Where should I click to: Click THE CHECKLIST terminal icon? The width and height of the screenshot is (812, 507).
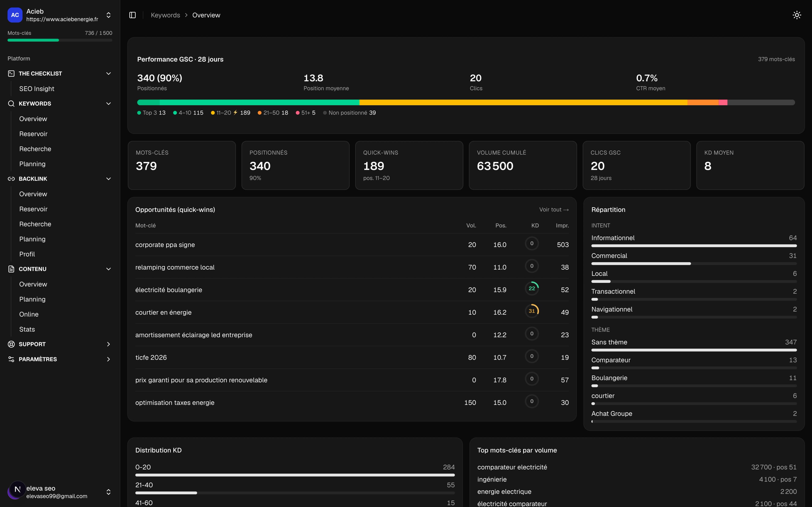[x=11, y=73]
